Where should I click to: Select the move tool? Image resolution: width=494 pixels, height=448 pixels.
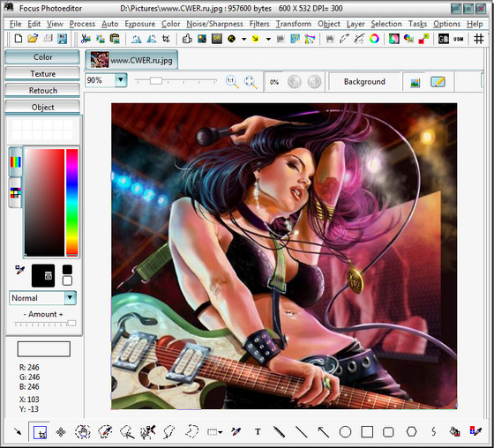pos(61,432)
